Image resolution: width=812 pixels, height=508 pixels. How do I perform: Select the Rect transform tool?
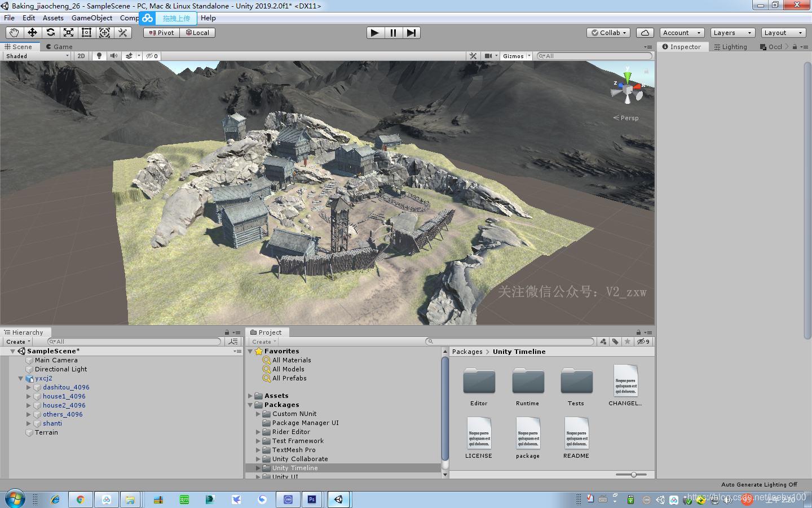pyautogui.click(x=86, y=33)
